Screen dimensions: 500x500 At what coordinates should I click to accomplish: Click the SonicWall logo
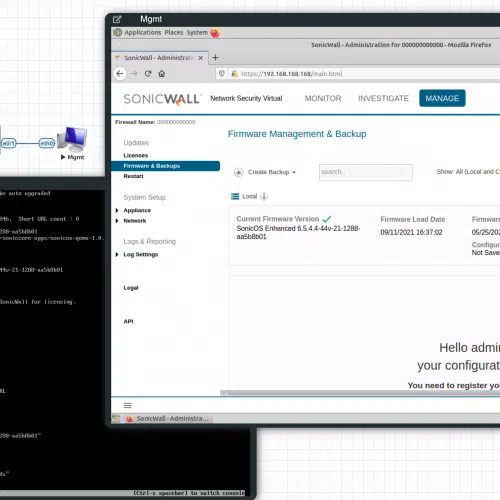[x=162, y=99]
